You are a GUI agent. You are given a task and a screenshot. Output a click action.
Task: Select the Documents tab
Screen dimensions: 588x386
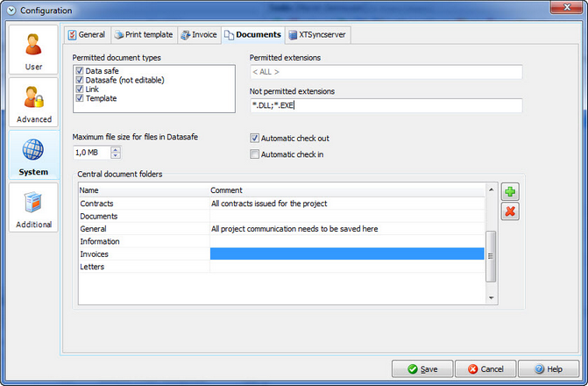[252, 35]
